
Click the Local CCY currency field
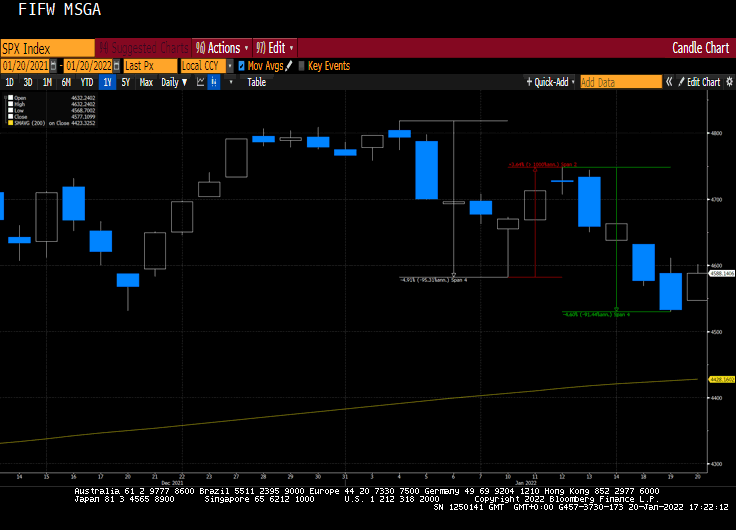[204, 66]
